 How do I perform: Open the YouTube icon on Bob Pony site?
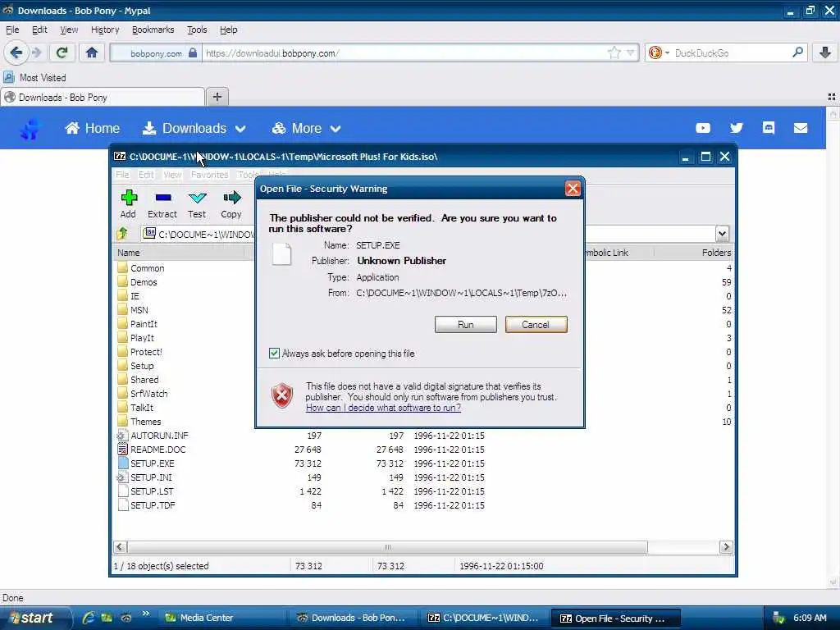pos(703,128)
